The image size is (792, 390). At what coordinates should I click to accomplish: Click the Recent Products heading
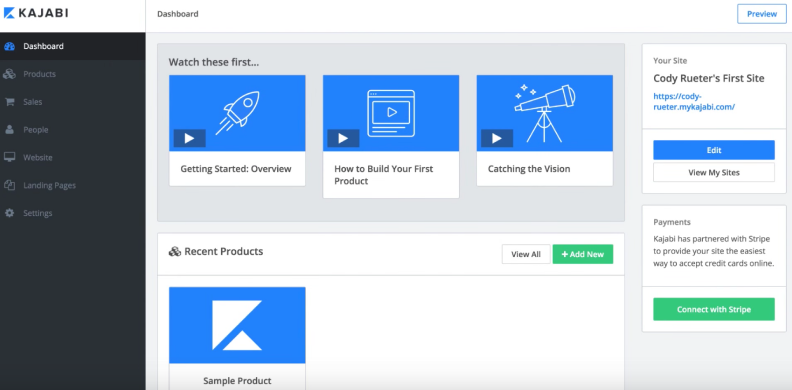click(x=224, y=252)
